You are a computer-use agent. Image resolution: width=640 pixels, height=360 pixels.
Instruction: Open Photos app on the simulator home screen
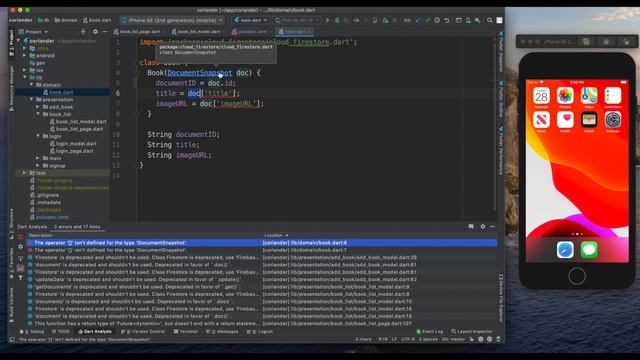click(x=565, y=96)
